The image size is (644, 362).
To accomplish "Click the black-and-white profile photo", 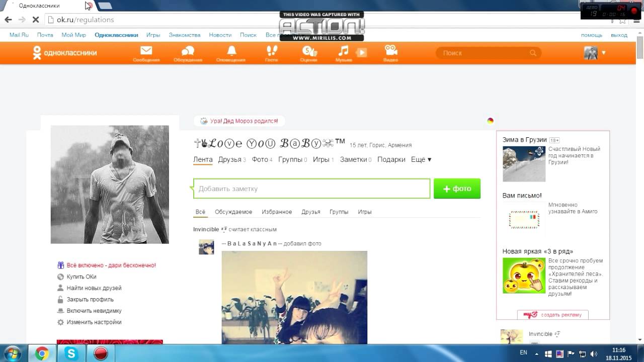I will coord(110,185).
